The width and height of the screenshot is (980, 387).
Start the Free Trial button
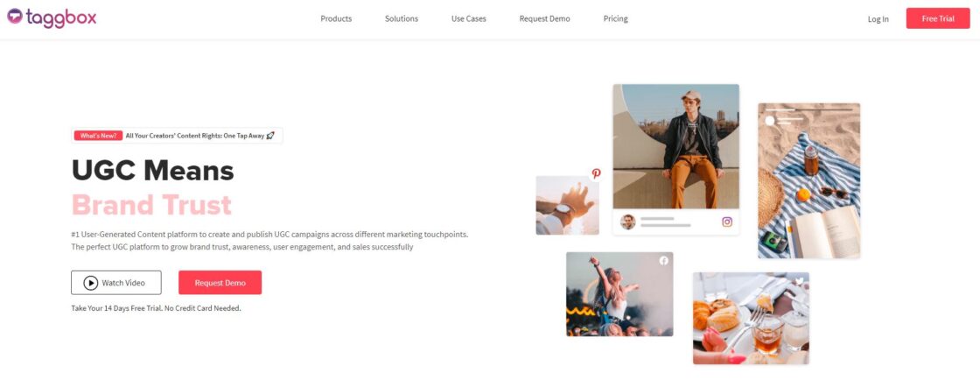(x=938, y=18)
